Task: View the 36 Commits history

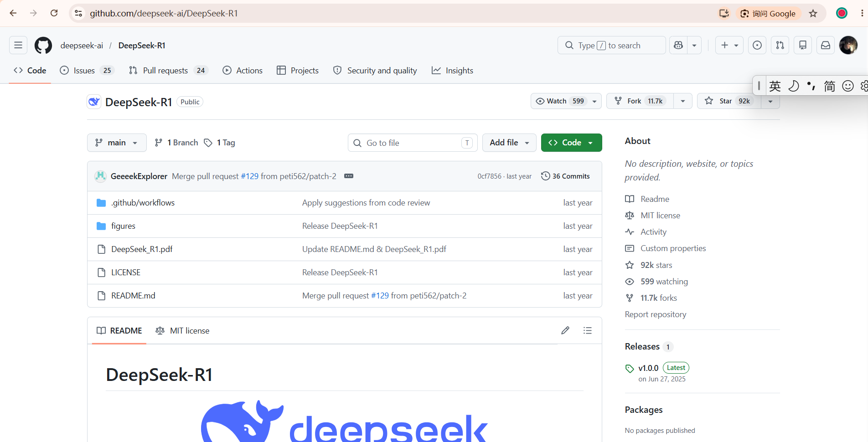Action: pyautogui.click(x=565, y=176)
